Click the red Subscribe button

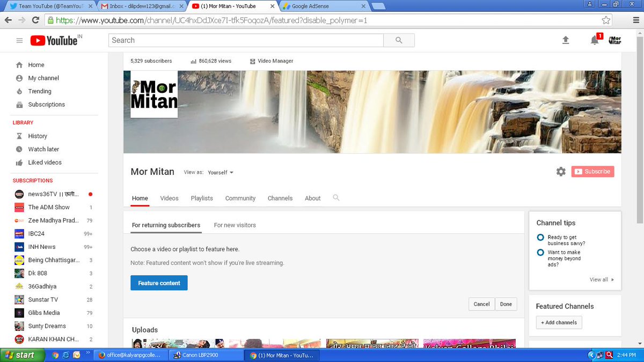coord(592,172)
